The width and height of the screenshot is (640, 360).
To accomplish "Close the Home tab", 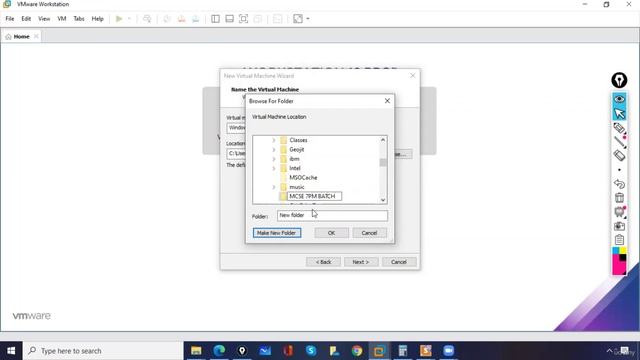I will tap(36, 36).
